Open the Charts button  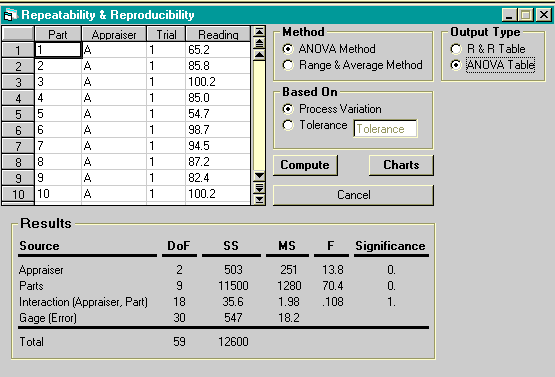pyautogui.click(x=401, y=165)
